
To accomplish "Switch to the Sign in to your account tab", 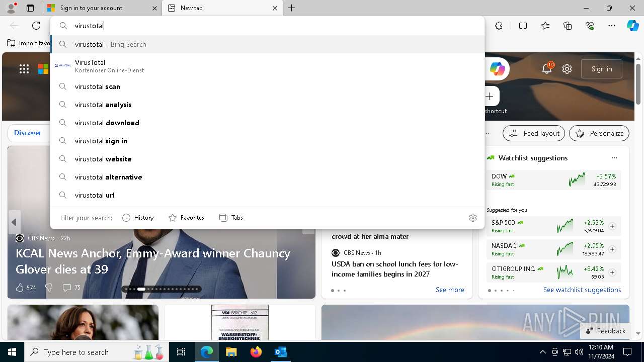I will (x=103, y=8).
